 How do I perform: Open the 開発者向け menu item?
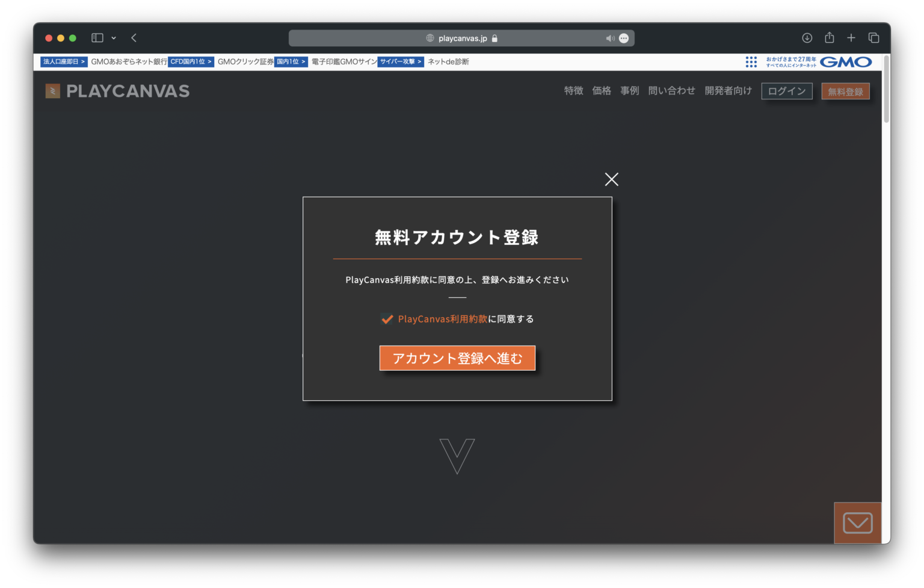click(728, 90)
